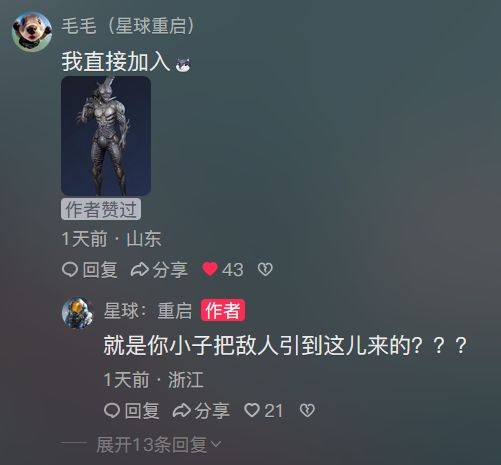The image size is (501, 465).
Task: Open 毛毛's round profile avatar
Action: 32,32
